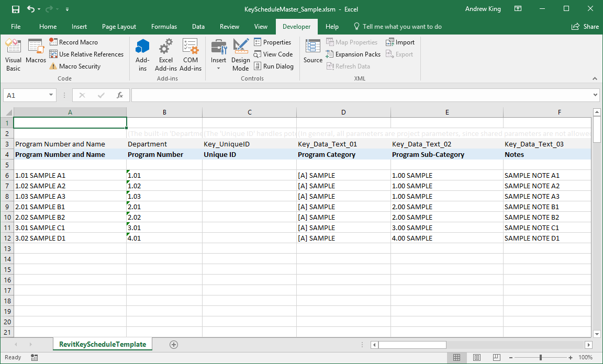The height and width of the screenshot is (364, 603).
Task: Click Run Dialog
Action: point(274,66)
